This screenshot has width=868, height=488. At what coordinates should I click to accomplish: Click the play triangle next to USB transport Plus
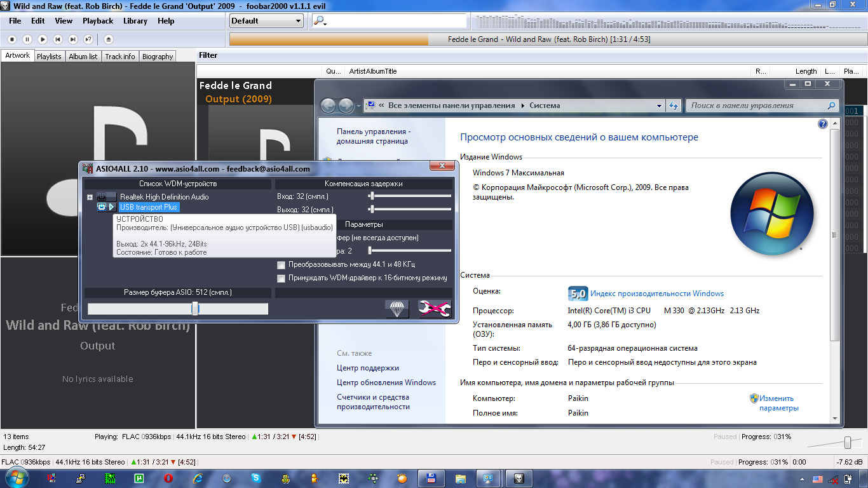(x=112, y=207)
